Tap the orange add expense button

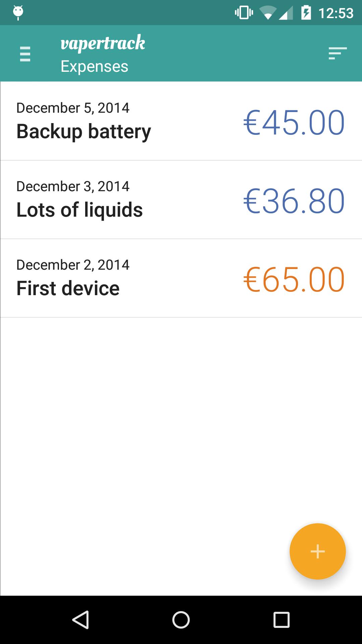(317, 551)
